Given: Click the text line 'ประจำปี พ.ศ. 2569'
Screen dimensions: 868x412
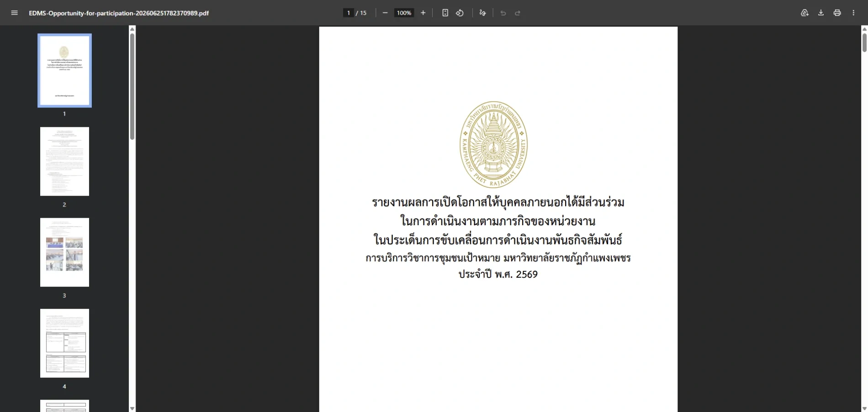Looking at the screenshot, I should (x=498, y=274).
